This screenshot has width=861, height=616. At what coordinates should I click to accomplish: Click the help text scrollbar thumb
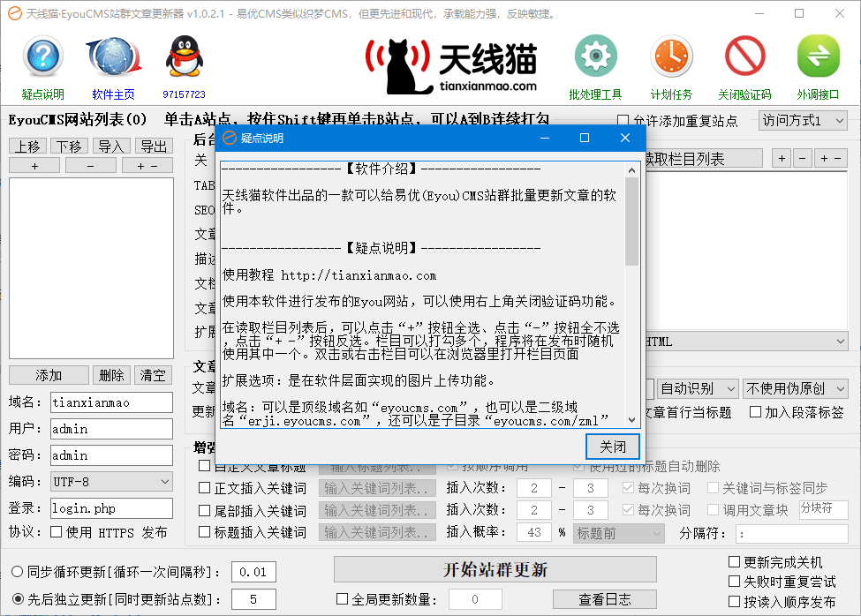[631, 221]
